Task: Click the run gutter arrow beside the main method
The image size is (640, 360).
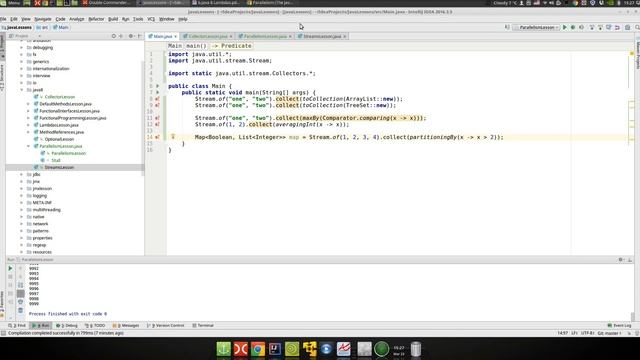Action: coord(158,93)
